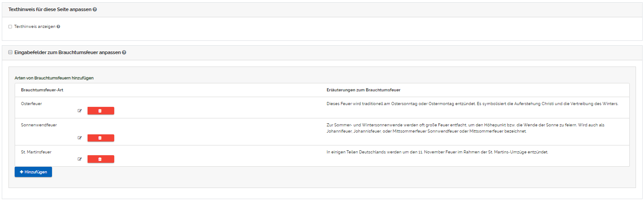Edit the Osterfeuer entry via pencil icon
This screenshot has width=644, height=200.
click(80, 111)
